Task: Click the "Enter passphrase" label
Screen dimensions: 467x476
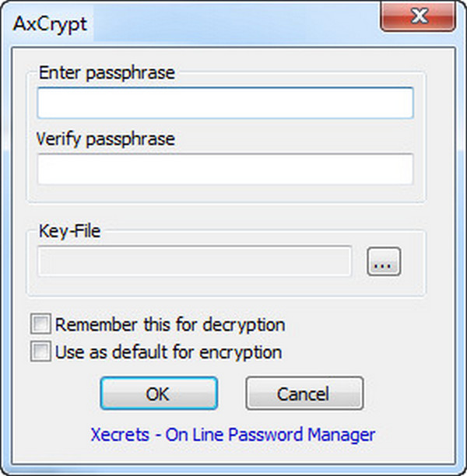Action: [107, 73]
